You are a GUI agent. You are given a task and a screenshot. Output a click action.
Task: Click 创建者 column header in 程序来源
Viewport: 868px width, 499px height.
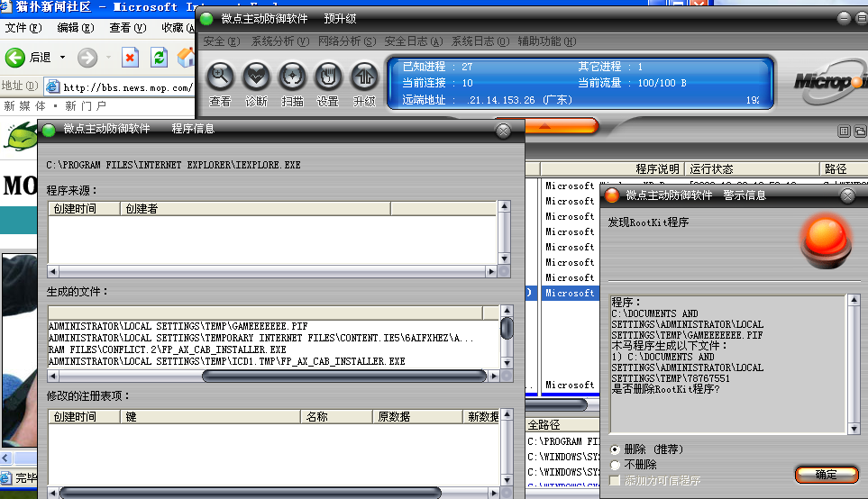255,209
